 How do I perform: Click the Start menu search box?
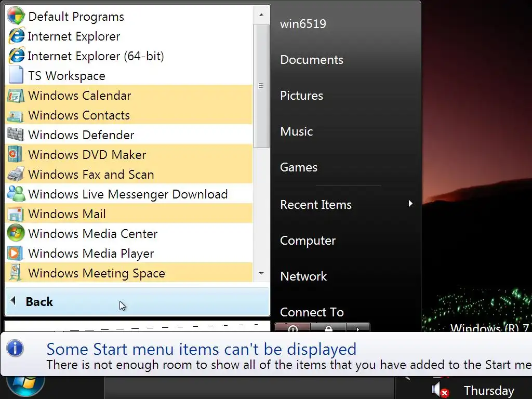(x=137, y=326)
